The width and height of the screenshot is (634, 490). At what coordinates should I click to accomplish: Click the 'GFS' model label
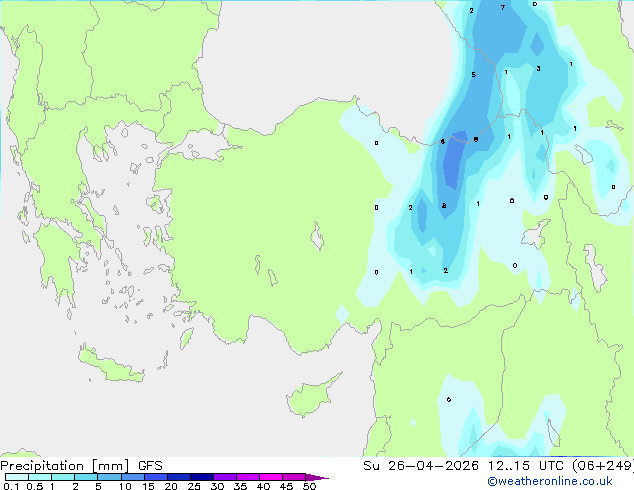[150, 466]
